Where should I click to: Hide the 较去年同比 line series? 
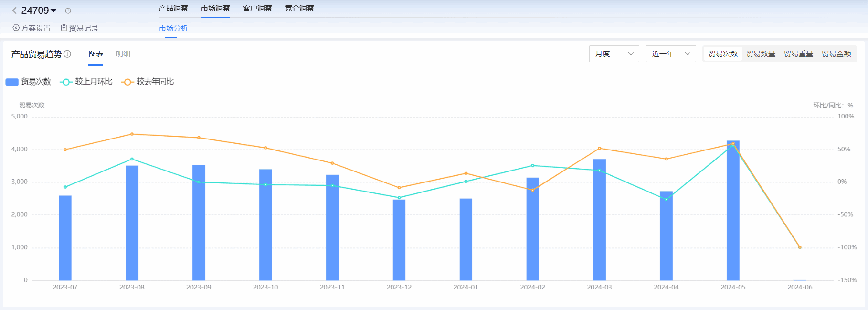pos(148,82)
